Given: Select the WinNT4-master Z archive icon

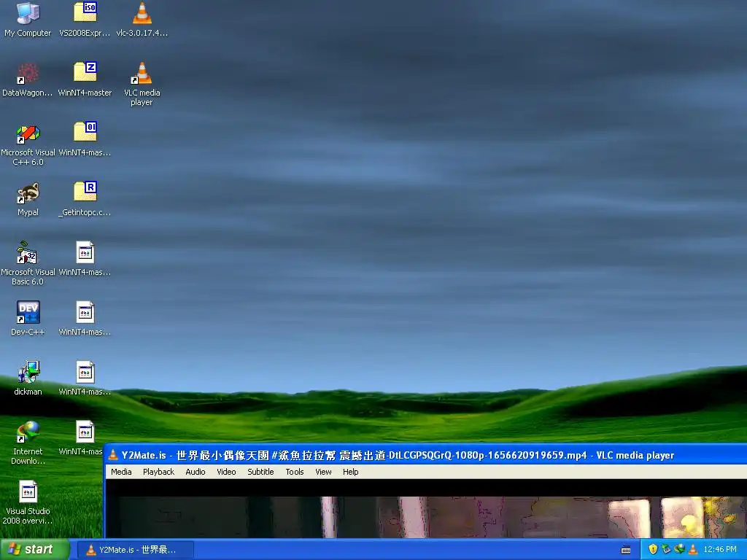Looking at the screenshot, I should pyautogui.click(x=85, y=79).
